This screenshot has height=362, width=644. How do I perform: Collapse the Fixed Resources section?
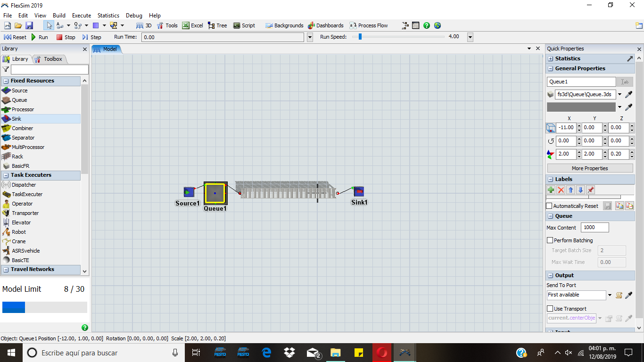pyautogui.click(x=6, y=81)
